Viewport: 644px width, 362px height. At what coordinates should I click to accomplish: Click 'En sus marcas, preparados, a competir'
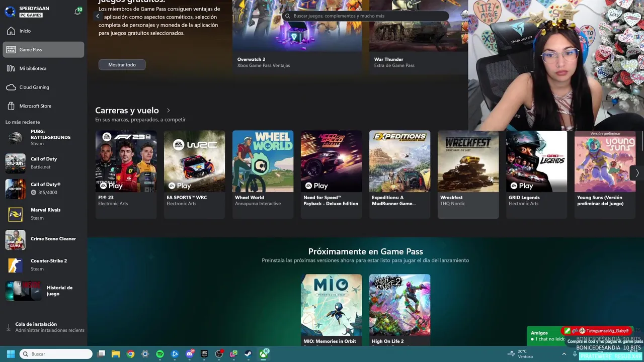coord(140,120)
